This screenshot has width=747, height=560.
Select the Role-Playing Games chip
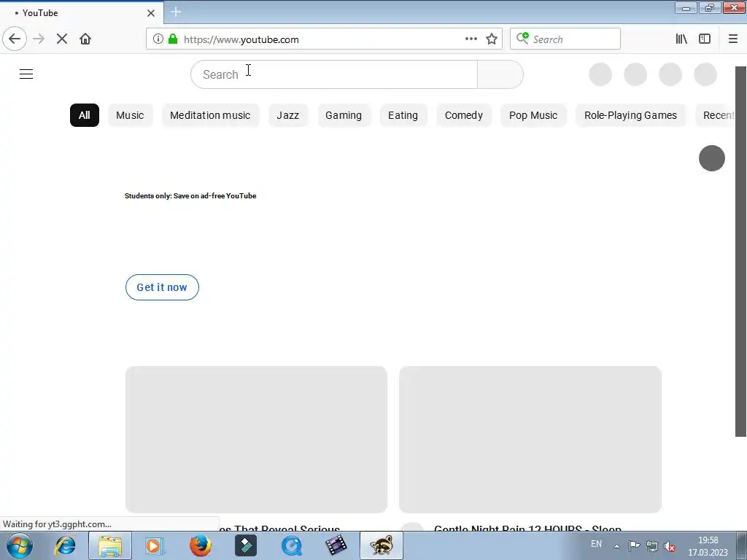tap(630, 115)
